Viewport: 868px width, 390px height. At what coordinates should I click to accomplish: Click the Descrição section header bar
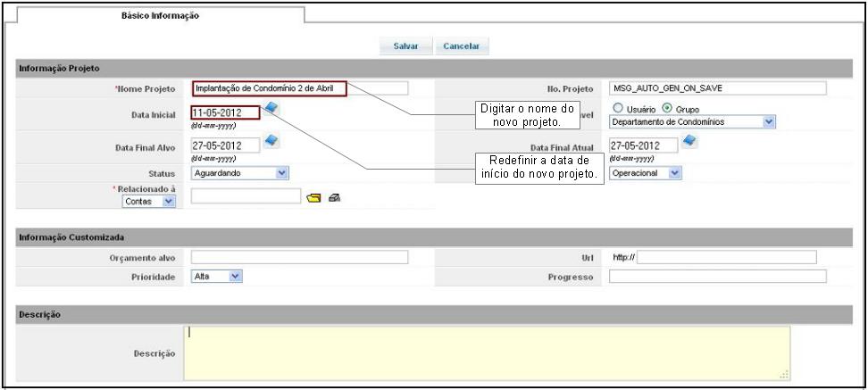(433, 314)
